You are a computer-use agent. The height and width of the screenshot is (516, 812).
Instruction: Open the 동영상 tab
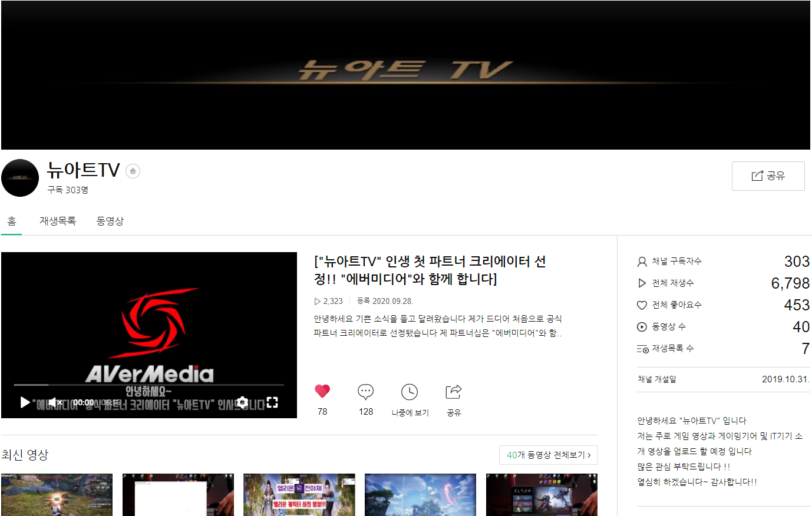[110, 221]
